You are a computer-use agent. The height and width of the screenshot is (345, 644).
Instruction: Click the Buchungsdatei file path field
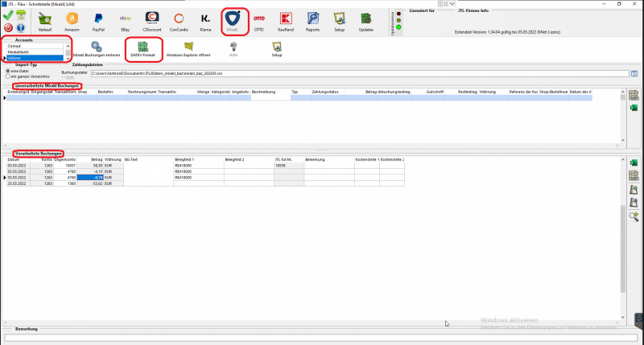pyautogui.click(x=354, y=73)
